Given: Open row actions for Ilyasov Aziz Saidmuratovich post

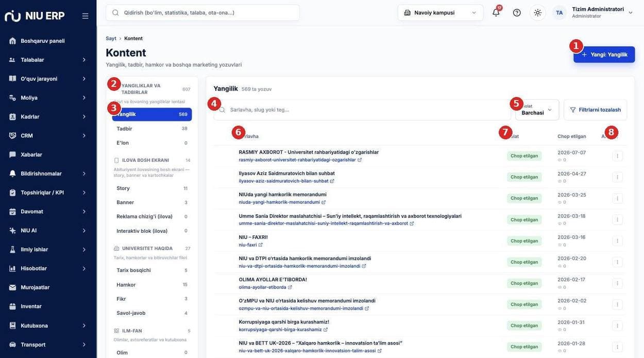Looking at the screenshot, I should coord(617,177).
